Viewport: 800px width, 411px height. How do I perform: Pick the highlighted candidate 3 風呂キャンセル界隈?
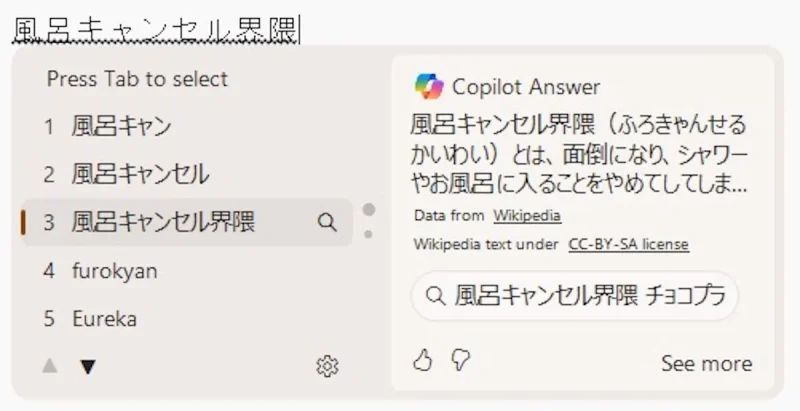(x=162, y=222)
